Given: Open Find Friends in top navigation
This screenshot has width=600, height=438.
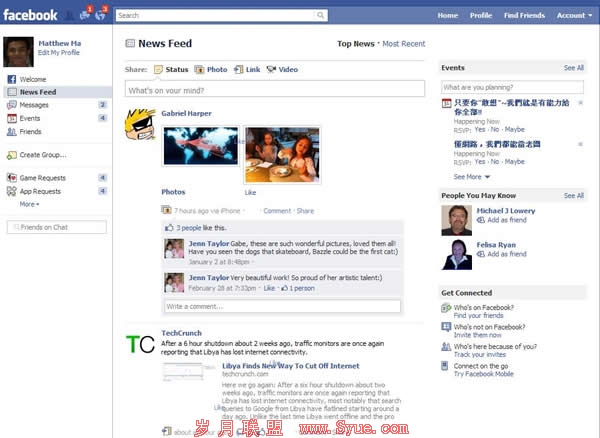Looking at the screenshot, I should tap(524, 15).
